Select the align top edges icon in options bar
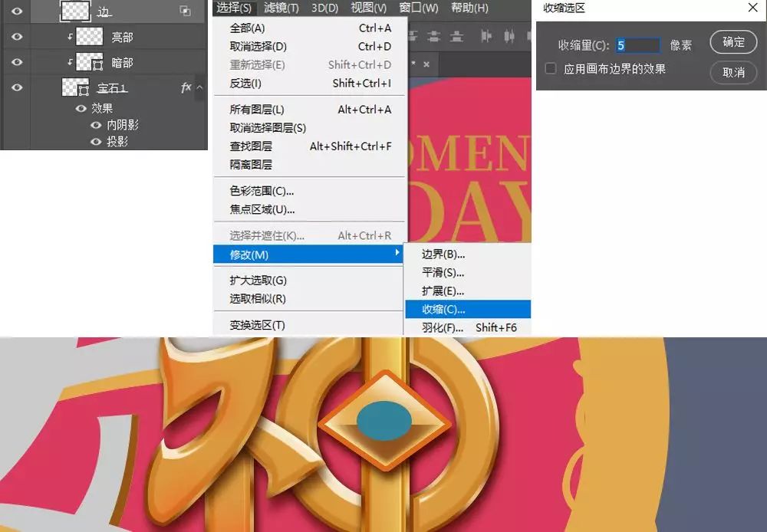 pos(412,36)
